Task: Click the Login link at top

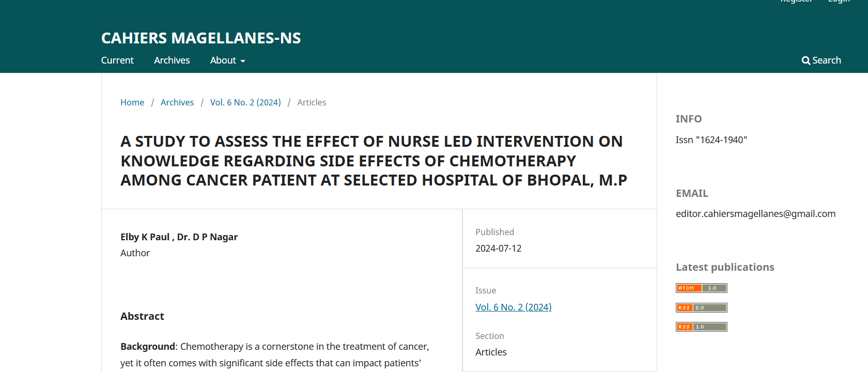Action: [x=839, y=2]
